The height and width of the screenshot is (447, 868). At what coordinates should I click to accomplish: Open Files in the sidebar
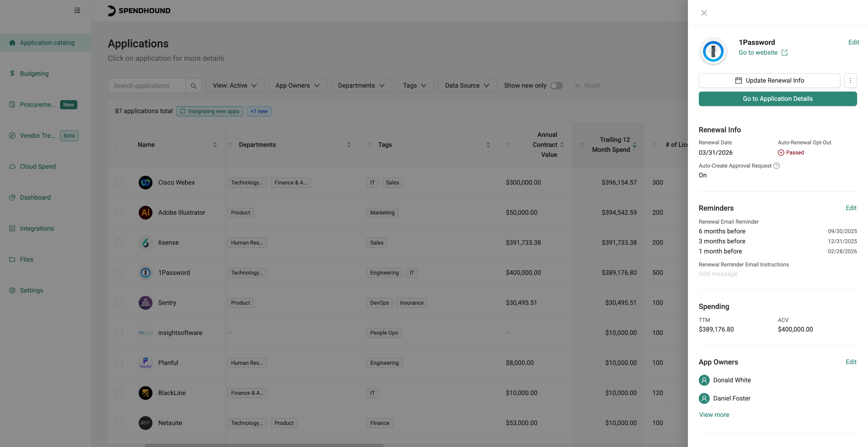tap(45, 260)
